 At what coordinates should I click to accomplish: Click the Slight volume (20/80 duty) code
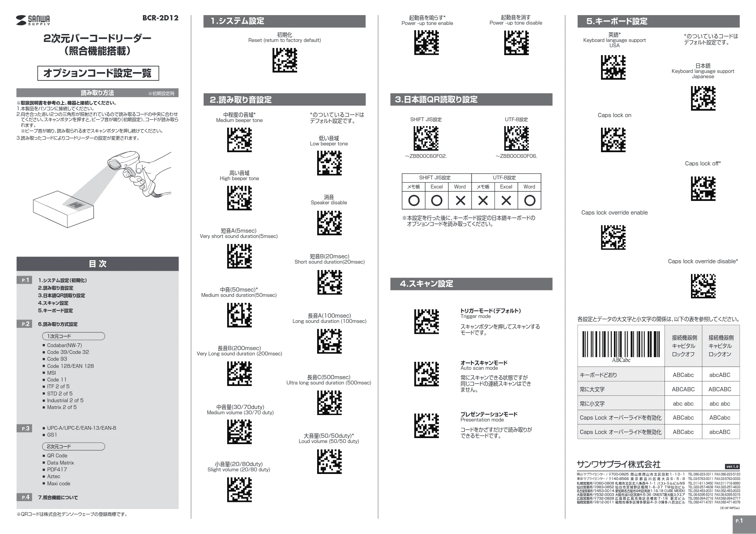pos(239,490)
